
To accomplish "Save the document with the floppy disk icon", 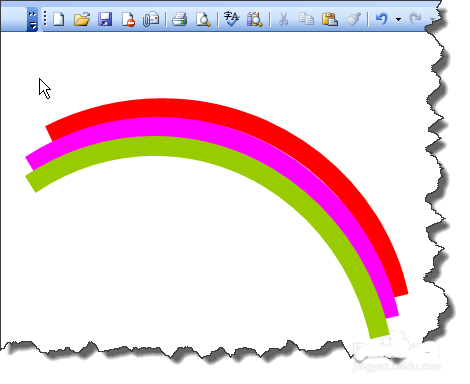I will pyautogui.click(x=105, y=19).
